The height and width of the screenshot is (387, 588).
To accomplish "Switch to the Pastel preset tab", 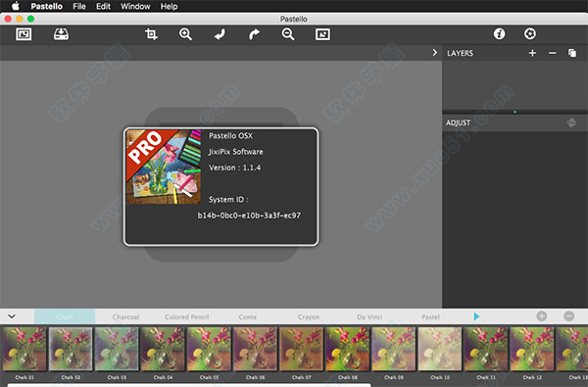I will (430, 316).
